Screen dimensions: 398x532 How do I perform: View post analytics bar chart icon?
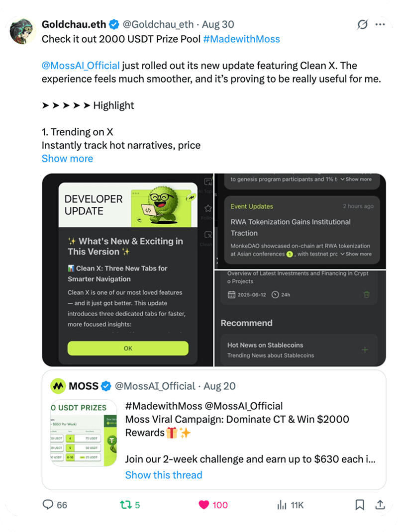coord(282,505)
